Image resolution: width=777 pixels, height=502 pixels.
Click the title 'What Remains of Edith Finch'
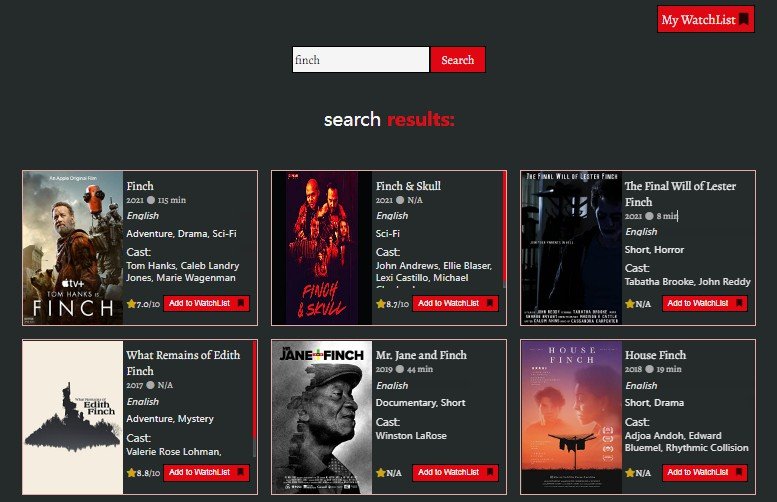pyautogui.click(x=183, y=363)
